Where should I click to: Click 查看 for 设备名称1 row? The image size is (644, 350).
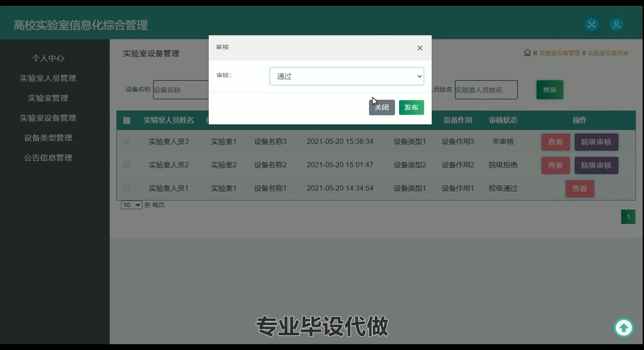tap(580, 188)
